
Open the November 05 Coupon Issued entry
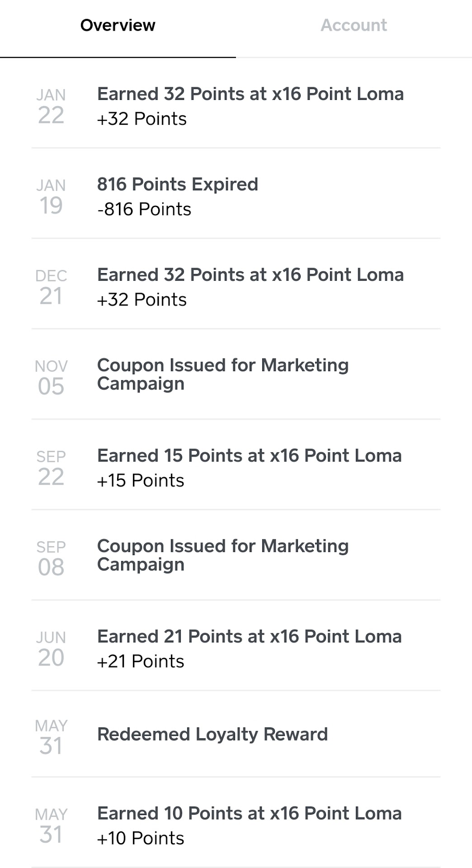[x=222, y=374]
